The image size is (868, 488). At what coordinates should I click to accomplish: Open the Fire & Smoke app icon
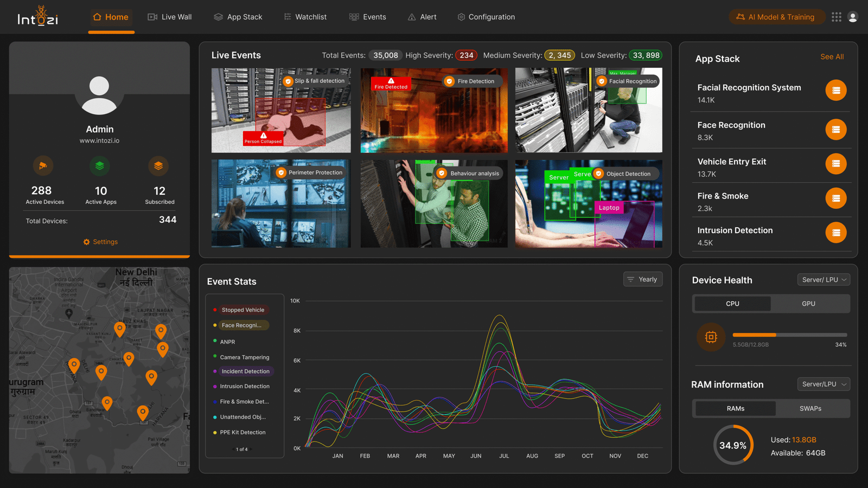point(836,198)
